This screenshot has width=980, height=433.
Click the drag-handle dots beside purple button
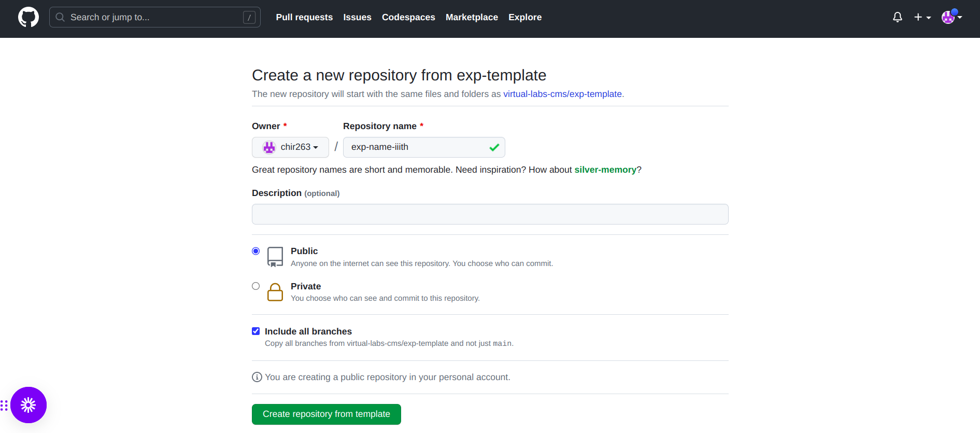coord(4,405)
